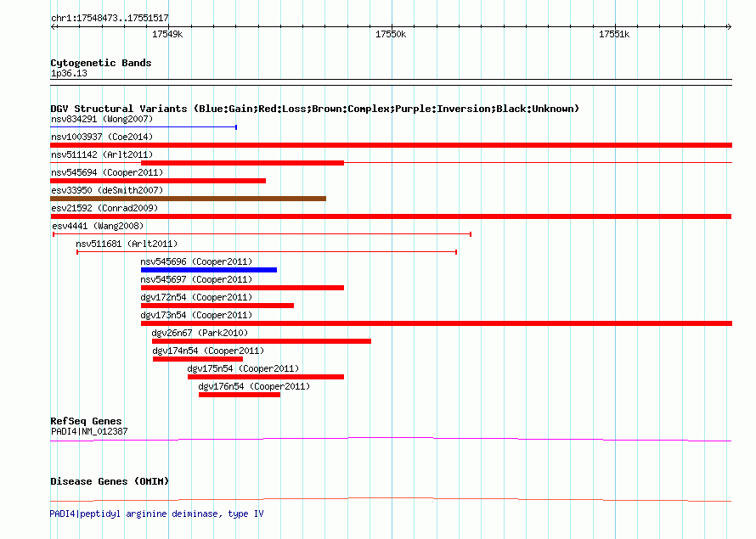
Task: Select the thin red esv4441 variant line
Action: click(262, 234)
